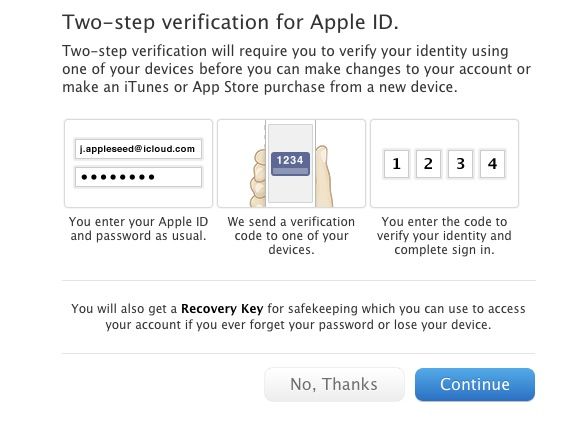Image resolution: width=587 pixels, height=434 pixels.
Task: Select the code box showing 2
Action: tap(428, 164)
